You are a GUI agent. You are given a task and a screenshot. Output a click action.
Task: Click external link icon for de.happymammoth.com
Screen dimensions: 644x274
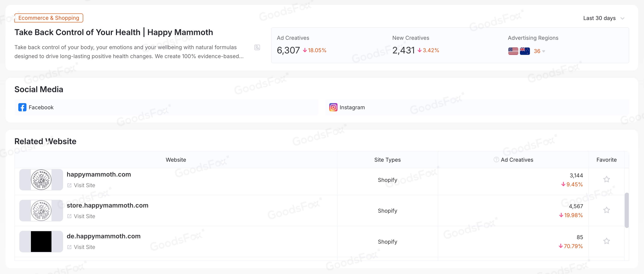click(70, 247)
